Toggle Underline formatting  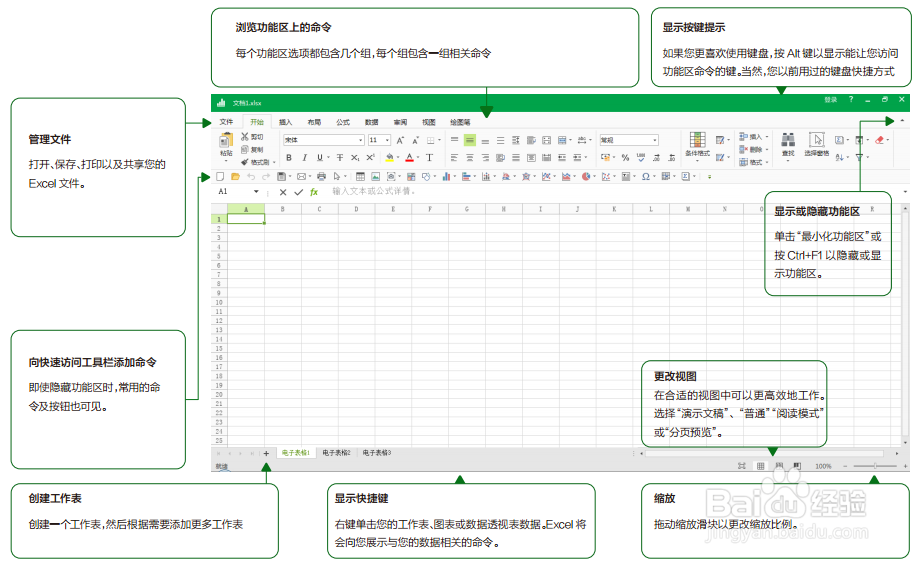[320, 158]
